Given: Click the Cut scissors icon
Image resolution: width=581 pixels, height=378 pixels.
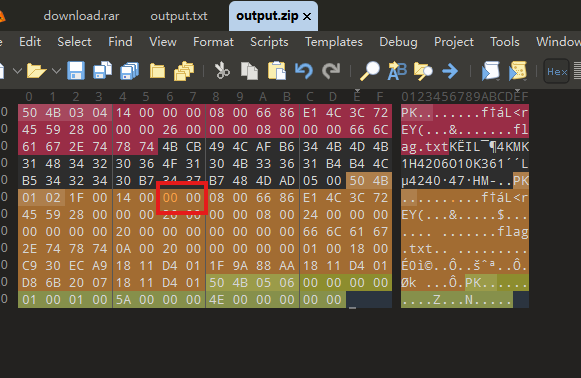Looking at the screenshot, I should click(222, 70).
